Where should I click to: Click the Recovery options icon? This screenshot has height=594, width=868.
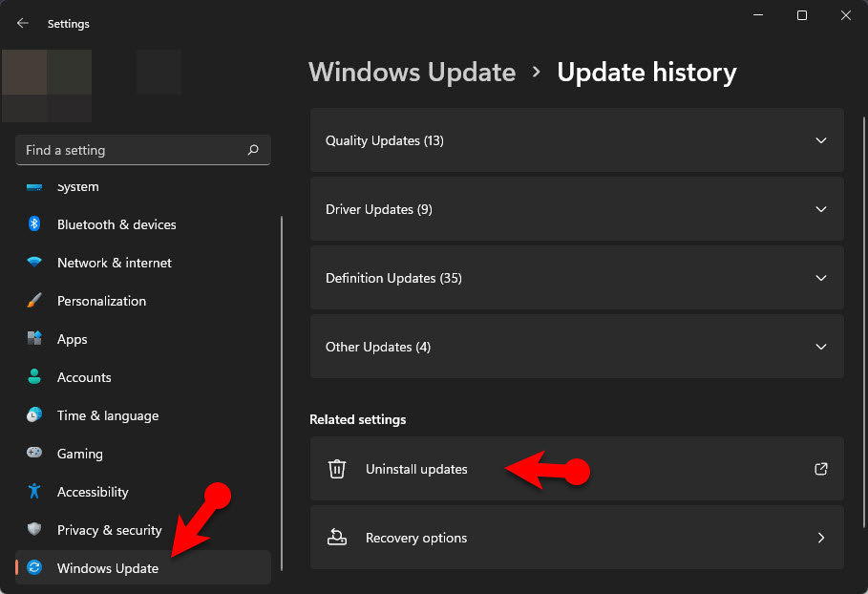click(x=337, y=537)
